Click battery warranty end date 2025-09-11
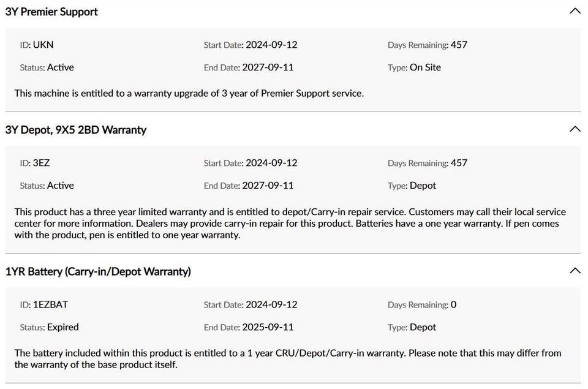Image resolution: width=588 pixels, height=389 pixels. [268, 327]
